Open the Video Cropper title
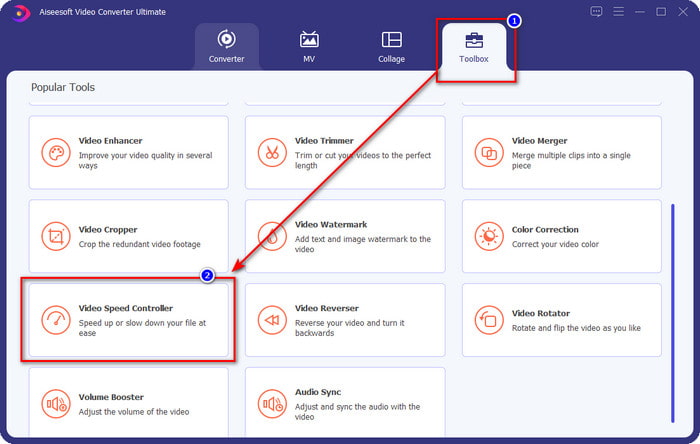This screenshot has height=444, width=700. [x=108, y=229]
